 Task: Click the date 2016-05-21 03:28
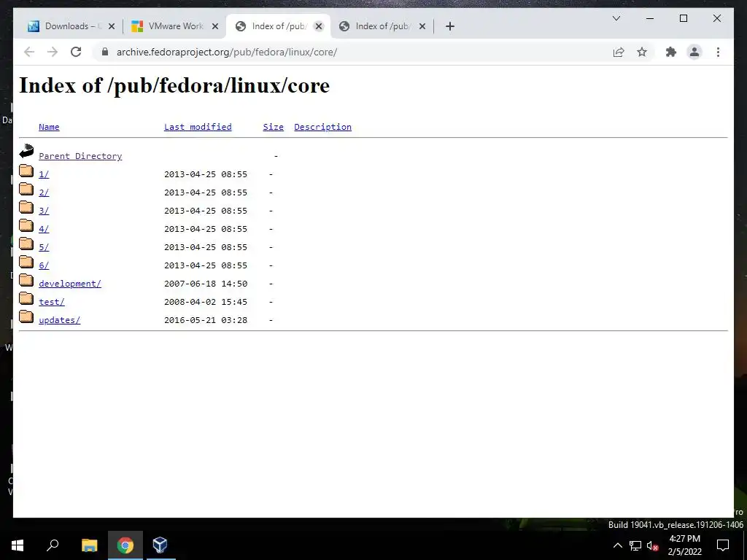coord(206,320)
